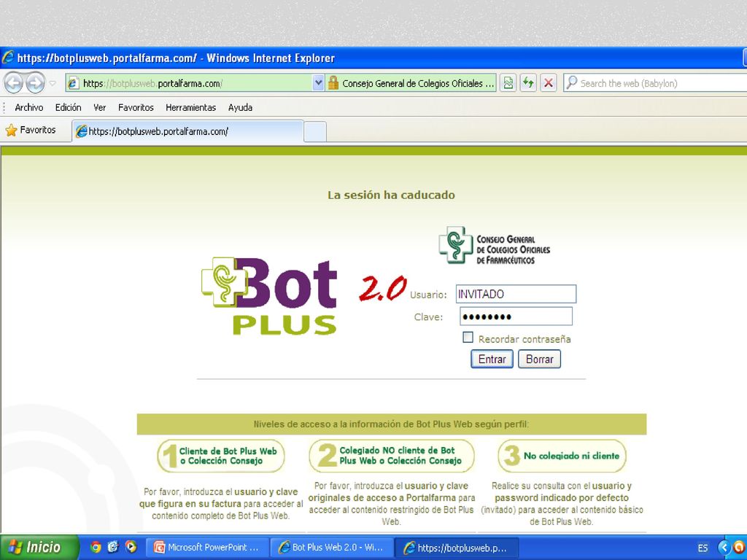Click Consejo General de Colegios Oficiales certificate label
The height and width of the screenshot is (560, 747).
coord(418,83)
